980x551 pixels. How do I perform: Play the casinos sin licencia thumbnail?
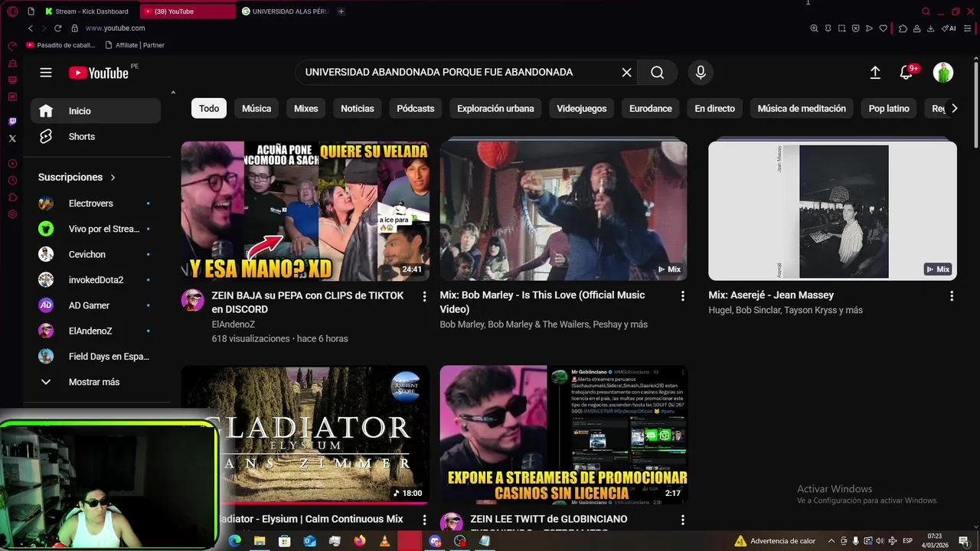pyautogui.click(x=563, y=435)
